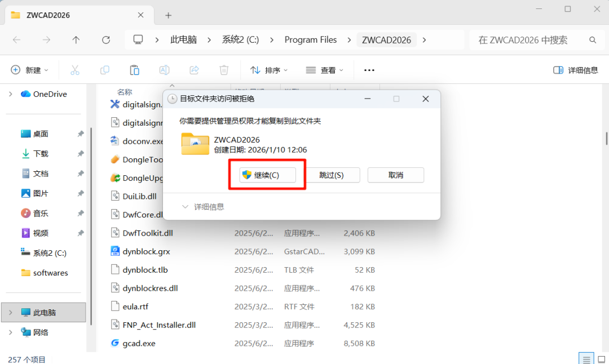Expand 详细信息 section in dialog
This screenshot has height=364, width=609.
[203, 207]
